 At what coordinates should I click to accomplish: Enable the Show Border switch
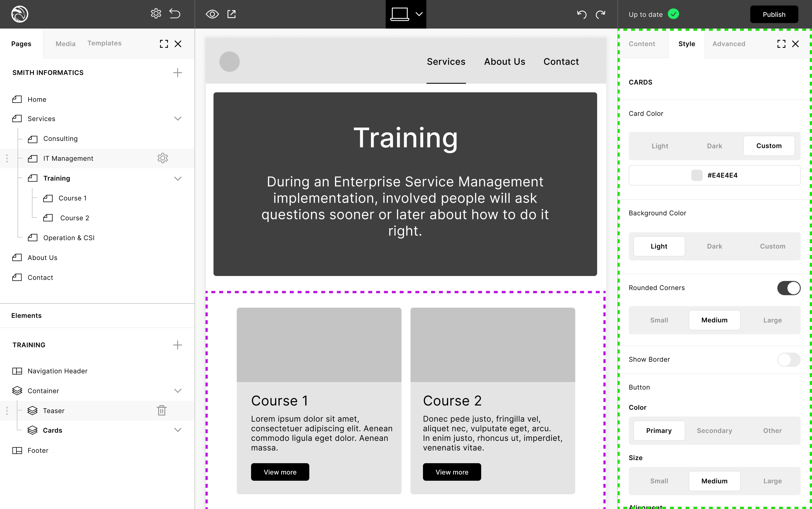[x=789, y=359]
